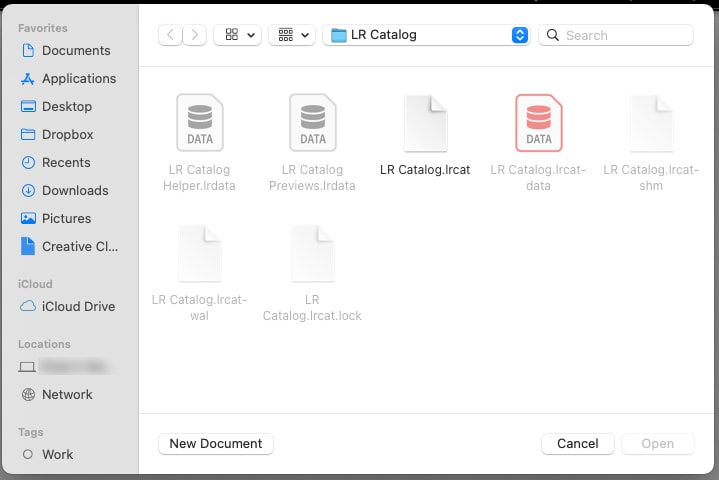The width and height of the screenshot is (719, 480).
Task: Cancel the open dialog
Action: tap(578, 444)
